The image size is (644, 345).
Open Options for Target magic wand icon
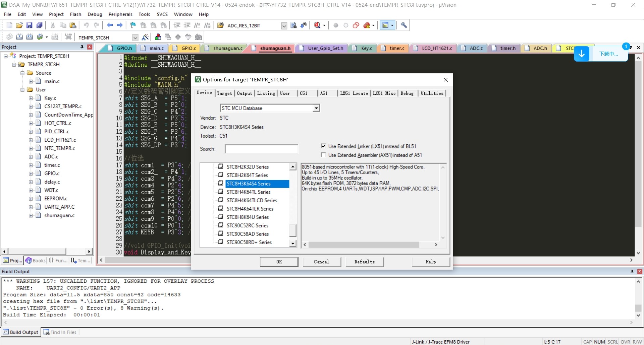[145, 37]
